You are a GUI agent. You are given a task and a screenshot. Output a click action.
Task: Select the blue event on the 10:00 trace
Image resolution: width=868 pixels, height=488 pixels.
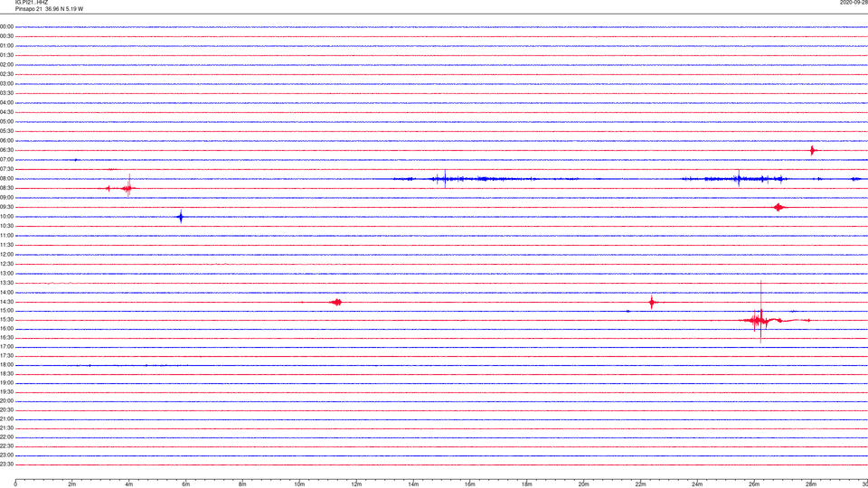(x=181, y=217)
